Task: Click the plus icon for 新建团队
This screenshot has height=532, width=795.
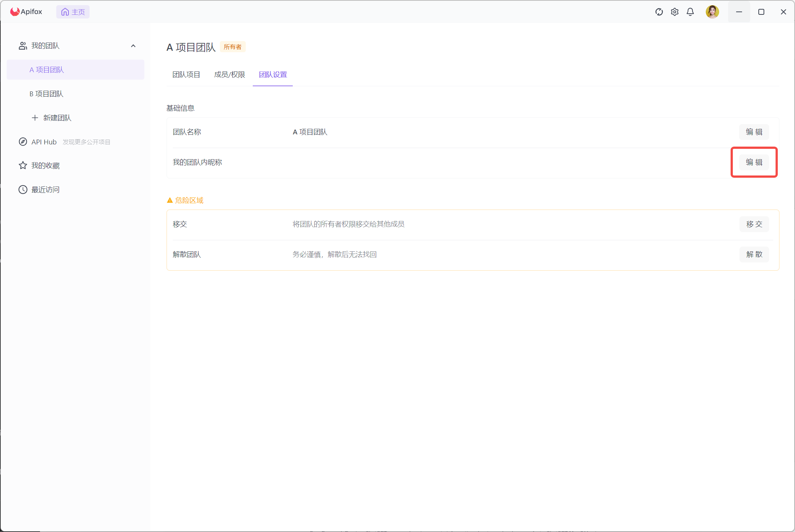Action: [x=35, y=118]
